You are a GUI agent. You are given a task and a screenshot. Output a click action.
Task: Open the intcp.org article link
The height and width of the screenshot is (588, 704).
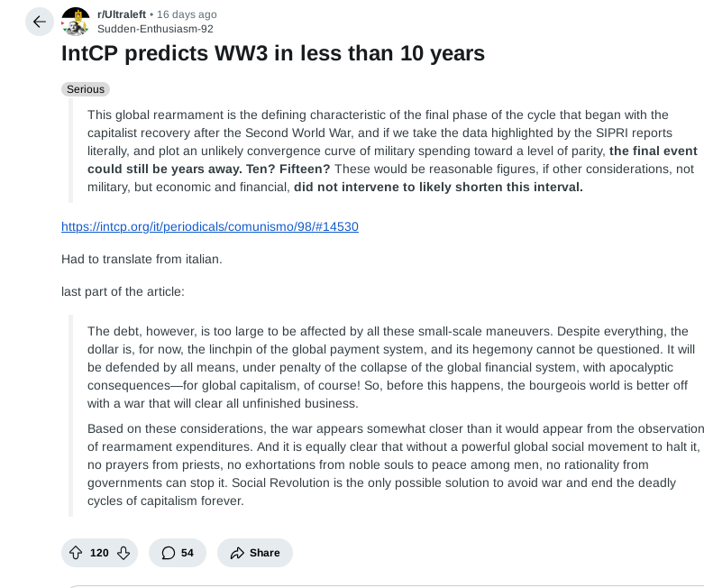pos(210,226)
